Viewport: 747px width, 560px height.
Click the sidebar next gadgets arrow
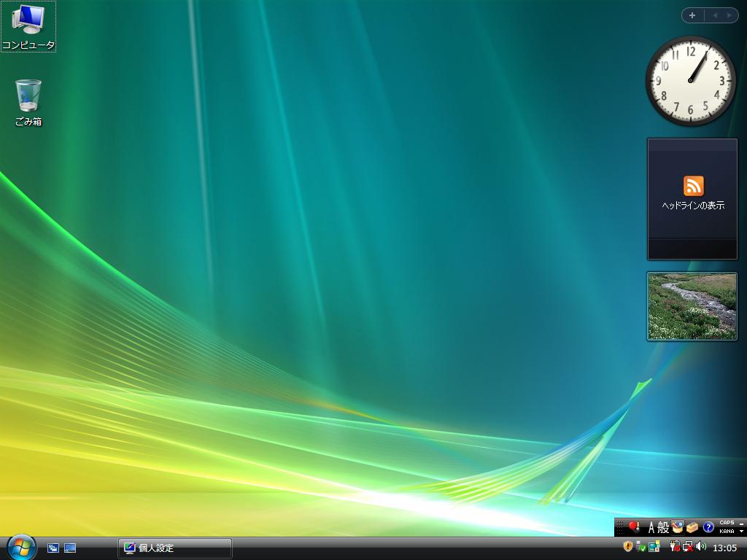pyautogui.click(x=729, y=15)
